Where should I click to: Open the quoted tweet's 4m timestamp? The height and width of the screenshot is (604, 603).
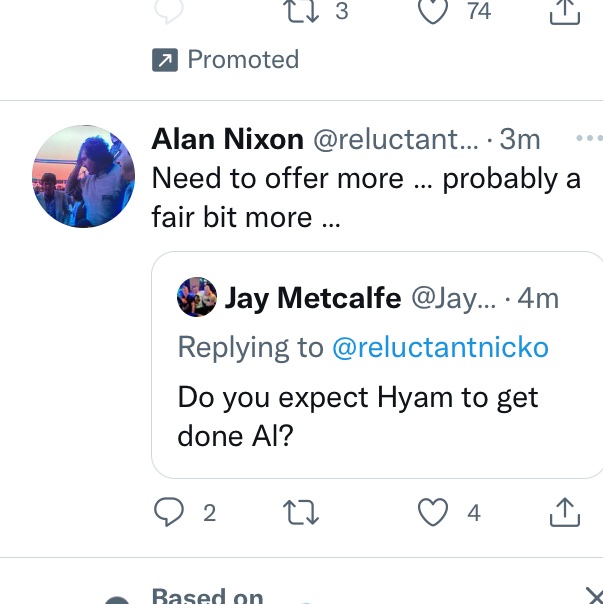pyautogui.click(x=538, y=299)
